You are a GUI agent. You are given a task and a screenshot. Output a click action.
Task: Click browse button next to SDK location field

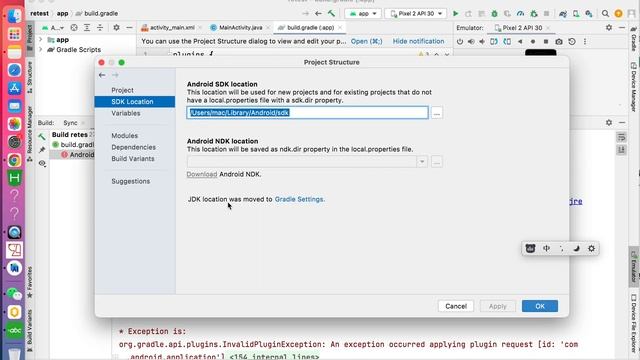click(437, 113)
